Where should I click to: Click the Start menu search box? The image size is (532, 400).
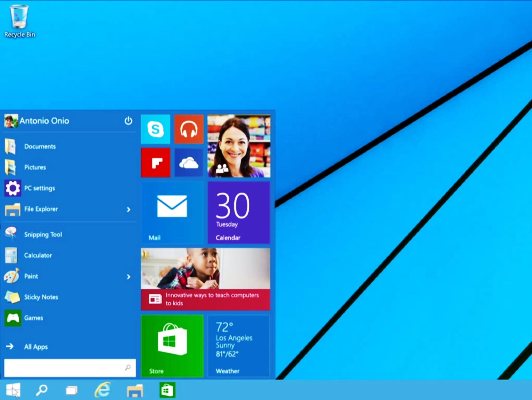coord(70,368)
